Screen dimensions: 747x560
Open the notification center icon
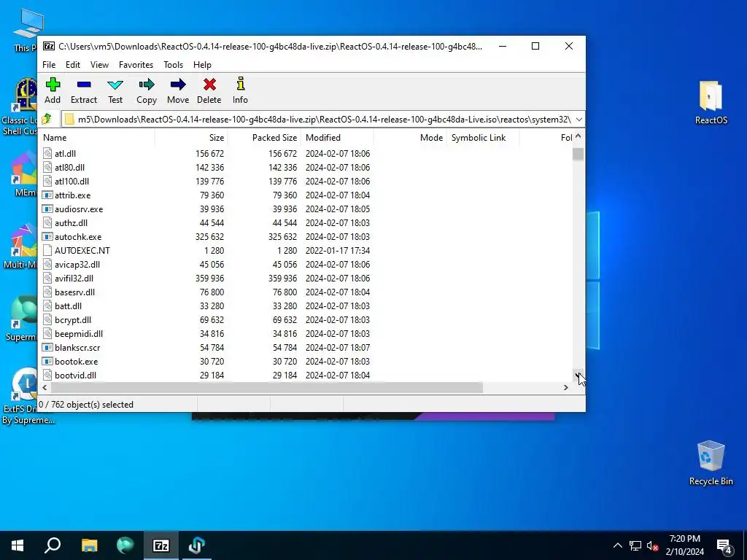tap(725, 545)
